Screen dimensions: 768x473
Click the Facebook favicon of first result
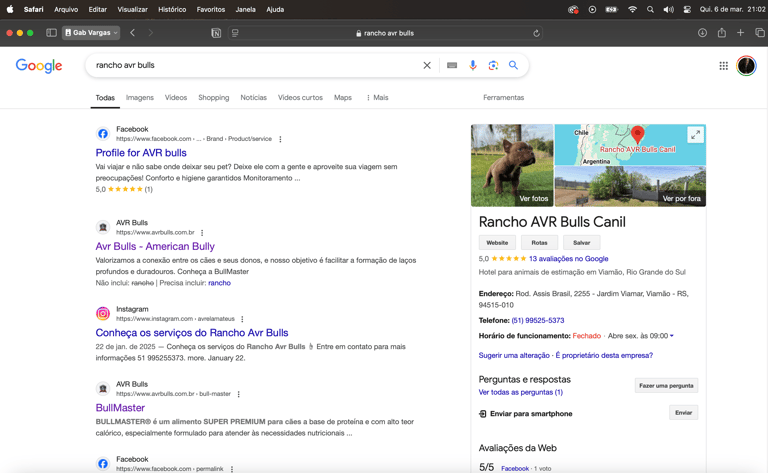(x=103, y=134)
